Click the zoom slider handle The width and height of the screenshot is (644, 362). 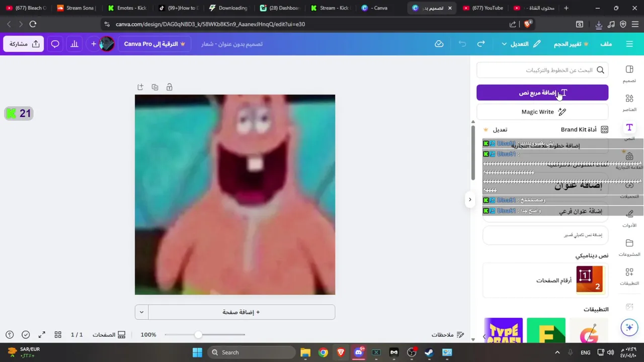pyautogui.click(x=198, y=335)
